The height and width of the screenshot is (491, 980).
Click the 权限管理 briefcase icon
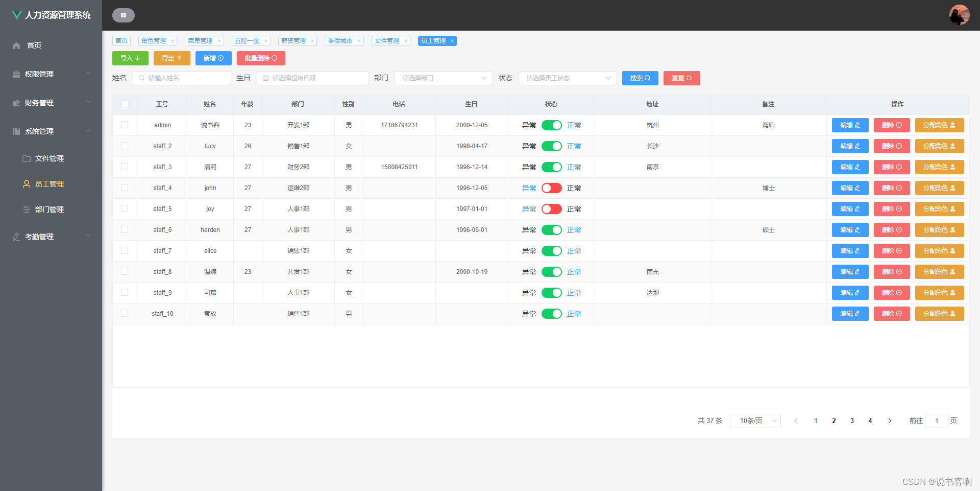[x=16, y=74]
